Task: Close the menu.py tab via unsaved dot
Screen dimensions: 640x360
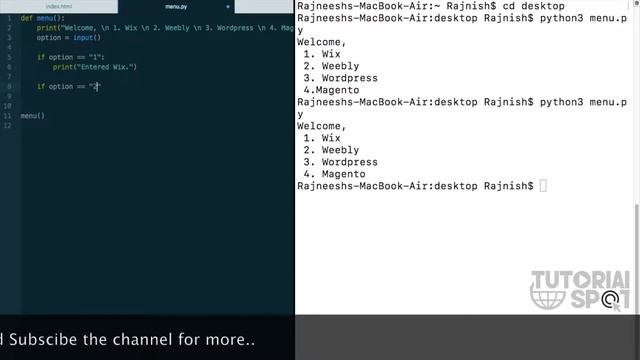Action: point(228,7)
